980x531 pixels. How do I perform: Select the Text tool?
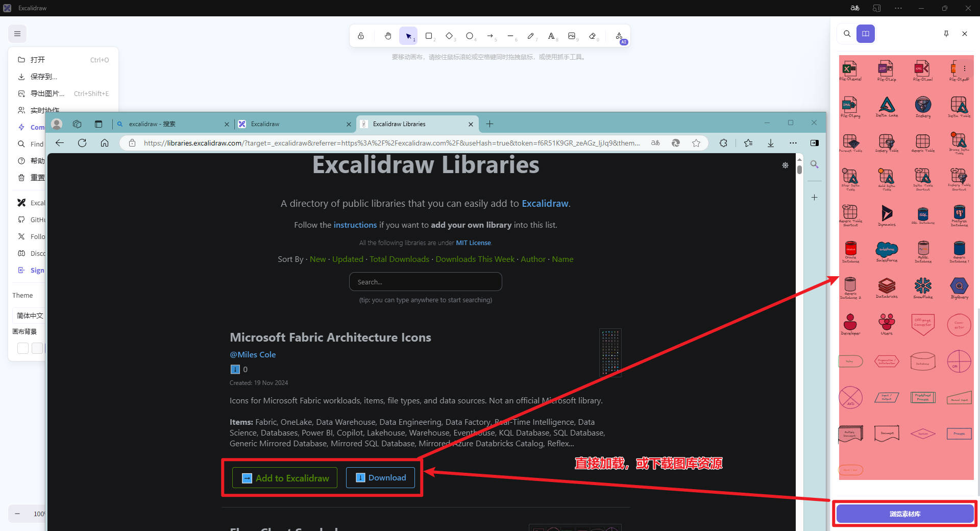551,36
